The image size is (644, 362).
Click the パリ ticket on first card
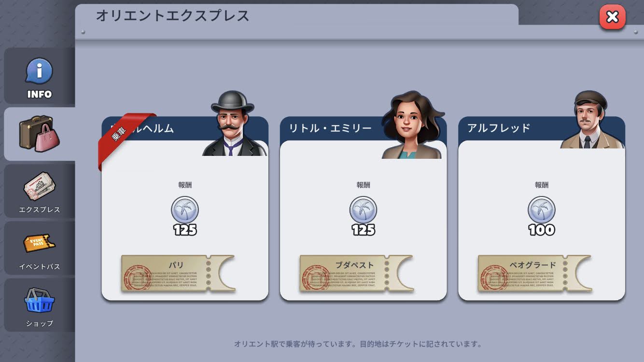[178, 274]
